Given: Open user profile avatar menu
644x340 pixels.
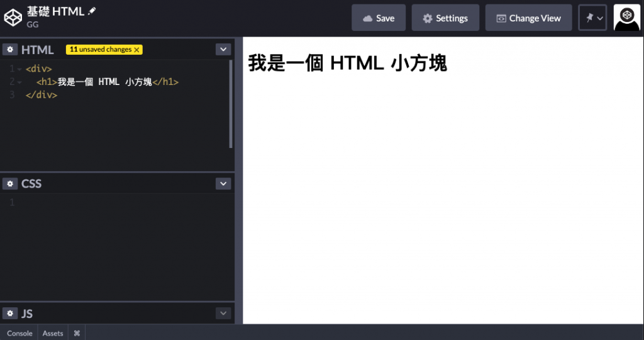Looking at the screenshot, I should coord(626,18).
